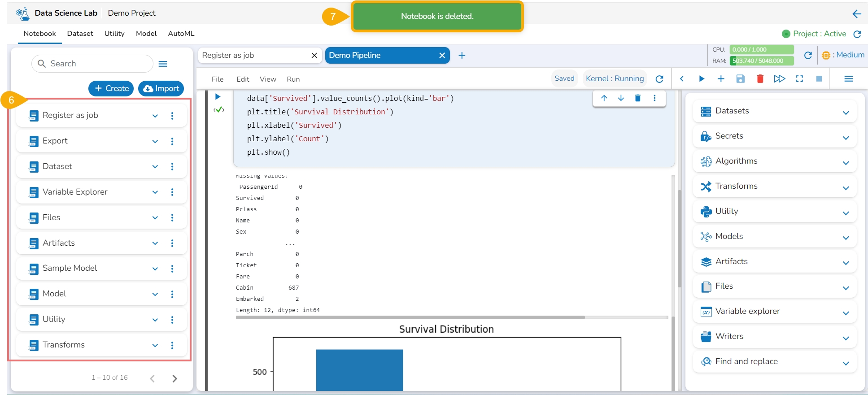Screen dimensions: 868x395
Task: Click the run all cells icon
Action: pos(780,79)
